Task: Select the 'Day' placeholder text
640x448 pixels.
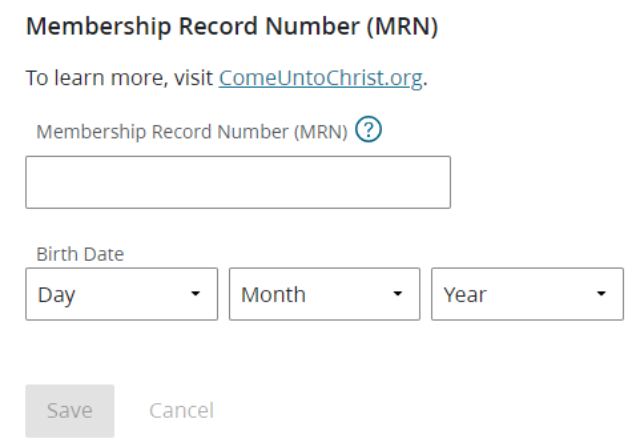Action: (x=56, y=295)
